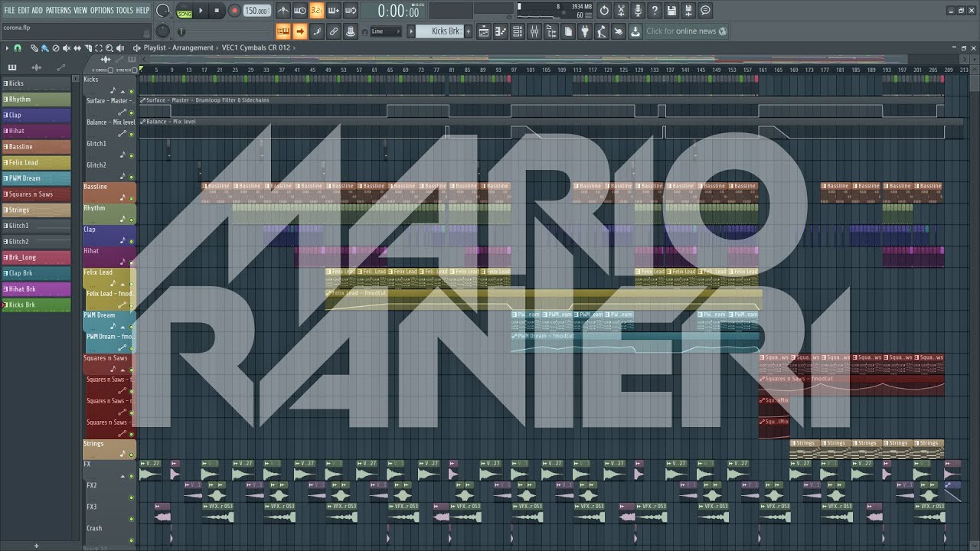This screenshot has height=551, width=980.
Task: Open the Browser view icon
Action: [551, 31]
